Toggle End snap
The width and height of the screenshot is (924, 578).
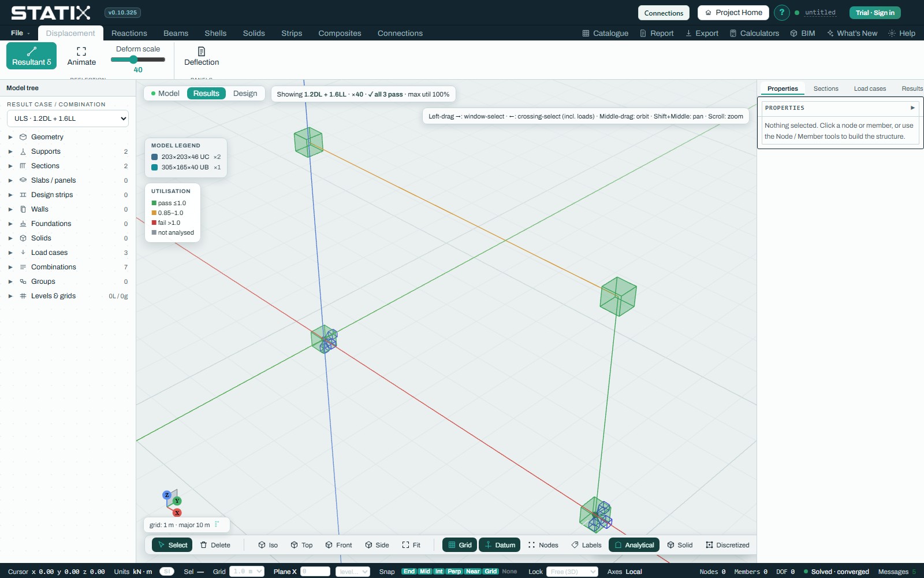(x=409, y=572)
